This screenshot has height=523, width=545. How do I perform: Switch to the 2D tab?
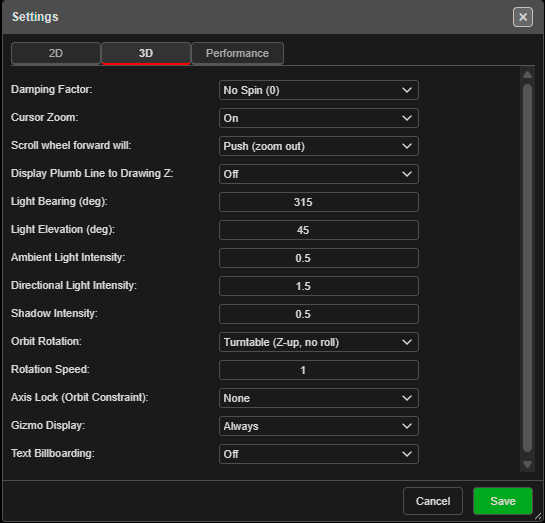point(56,53)
